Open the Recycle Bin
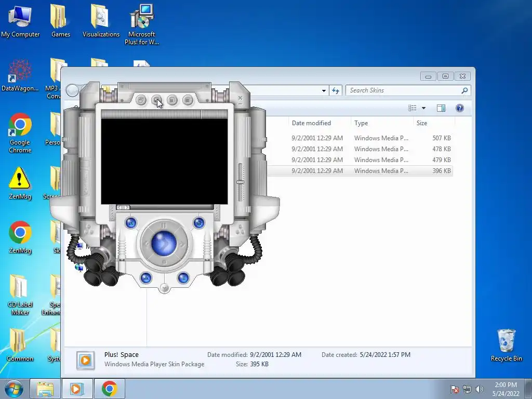The image size is (532, 399). (x=506, y=345)
